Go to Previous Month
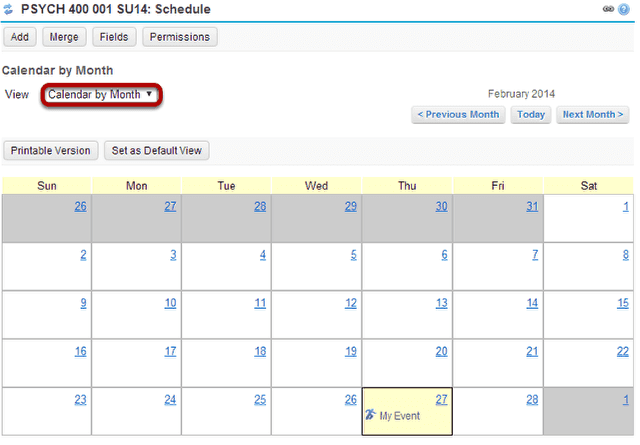Screen dimensions: 640x445 pyautogui.click(x=458, y=115)
